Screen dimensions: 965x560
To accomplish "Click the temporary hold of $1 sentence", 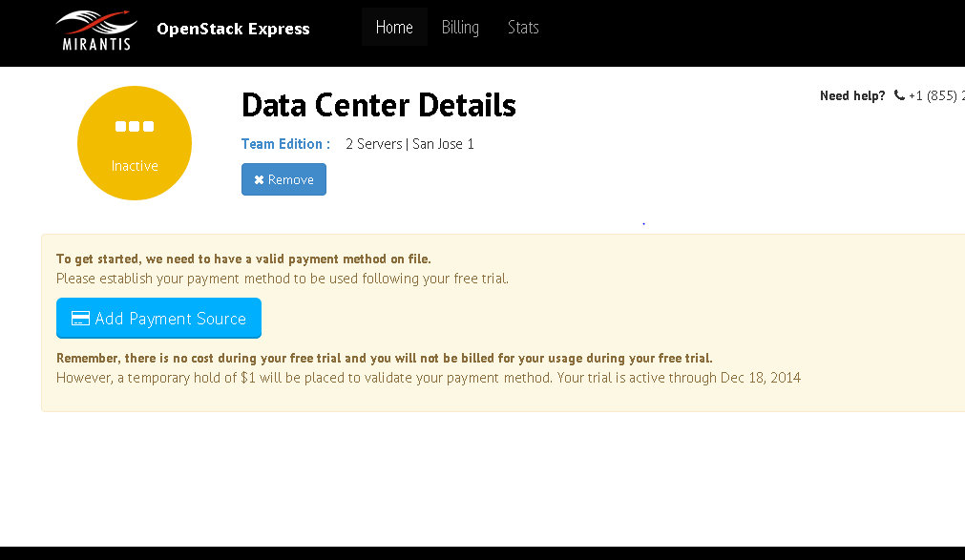I will point(429,378).
